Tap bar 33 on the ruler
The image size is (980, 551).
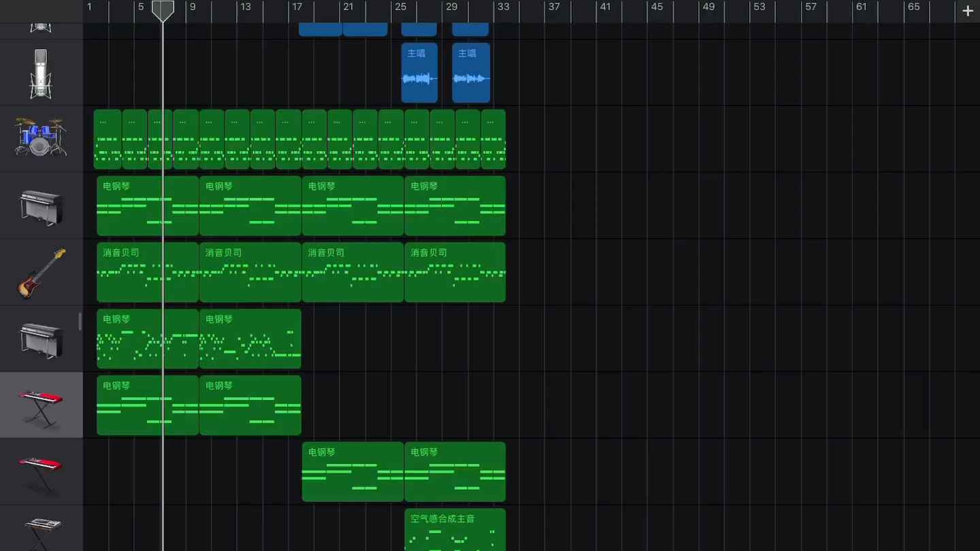503,7
